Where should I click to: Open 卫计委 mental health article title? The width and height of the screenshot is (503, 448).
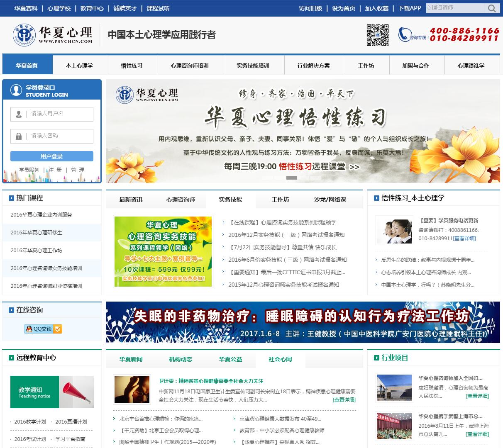pyautogui.click(x=211, y=381)
